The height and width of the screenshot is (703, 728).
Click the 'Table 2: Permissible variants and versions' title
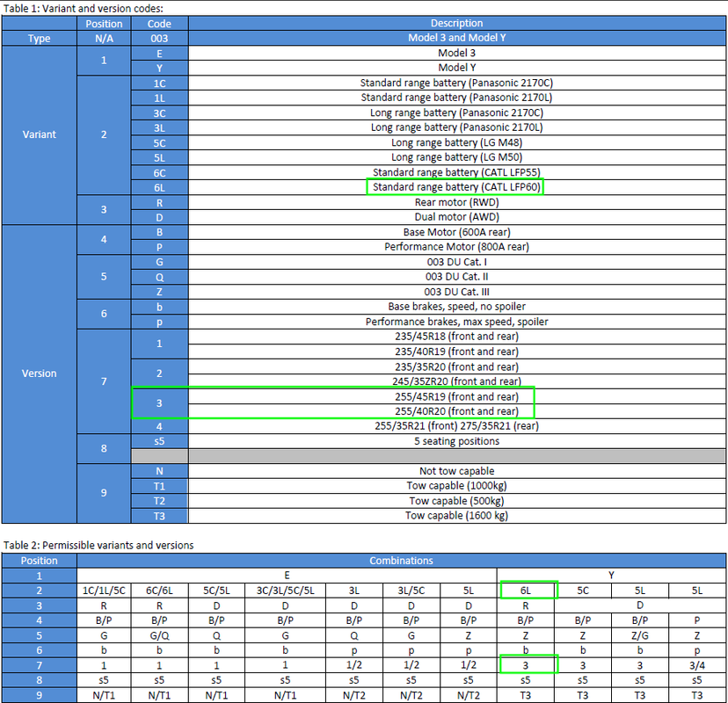(x=98, y=545)
